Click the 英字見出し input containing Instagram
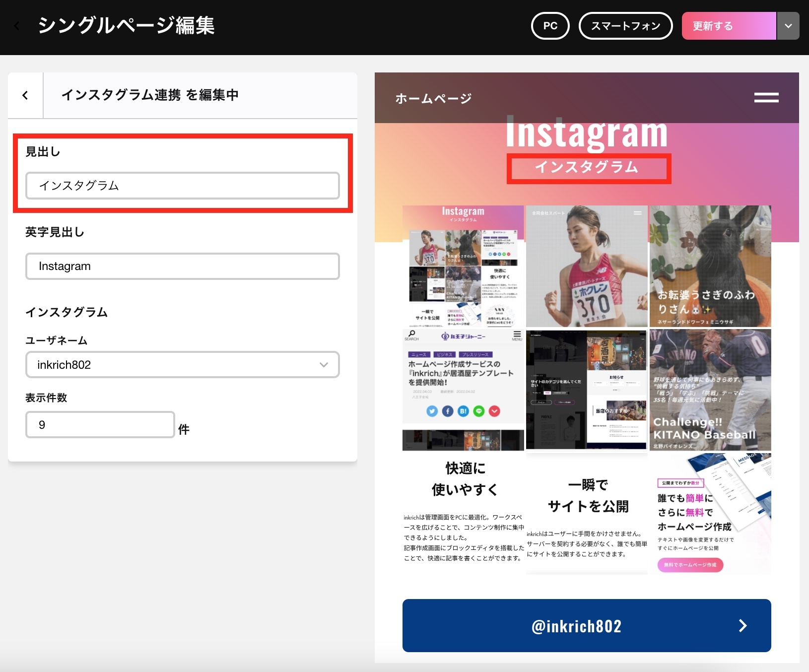 click(x=183, y=267)
